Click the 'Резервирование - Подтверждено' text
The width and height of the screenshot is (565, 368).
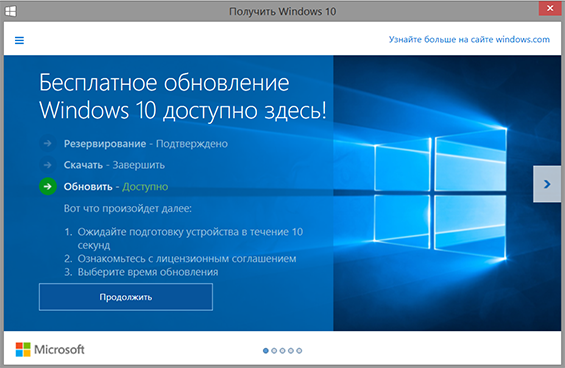pyautogui.click(x=146, y=144)
